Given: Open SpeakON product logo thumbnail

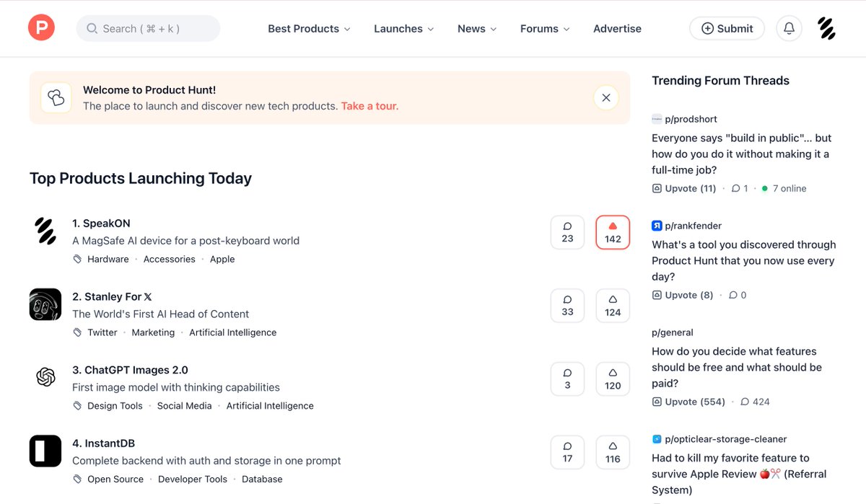Looking at the screenshot, I should click(x=45, y=231).
